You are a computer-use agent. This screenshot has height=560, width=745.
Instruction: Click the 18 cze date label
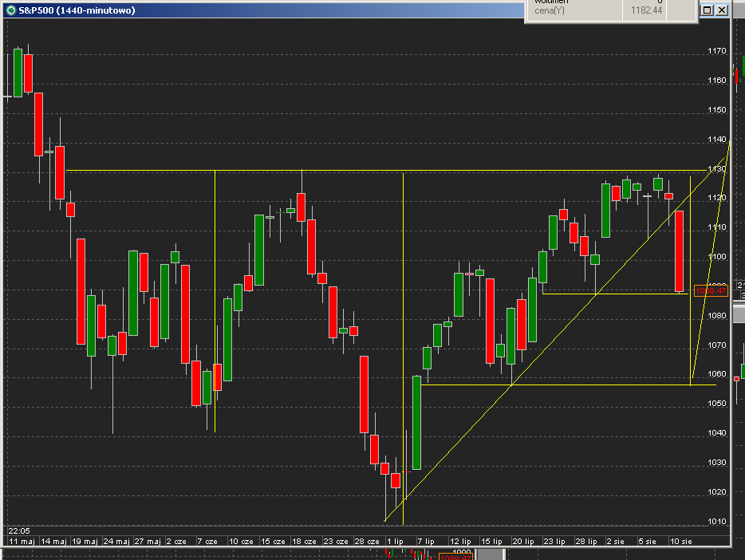304,541
